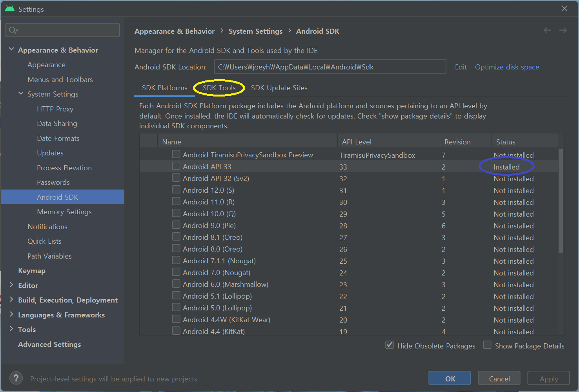
Task: Check the Android 6.0 (Marshmallow) checkbox
Action: 176,284
